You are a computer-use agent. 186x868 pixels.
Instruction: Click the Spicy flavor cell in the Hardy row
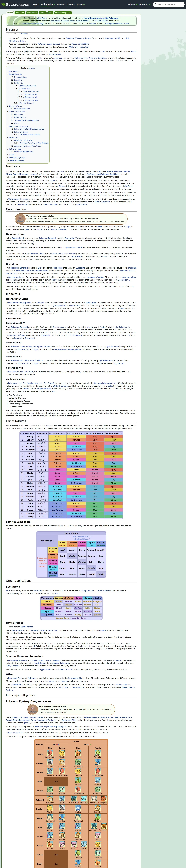[x=95, y=437]
